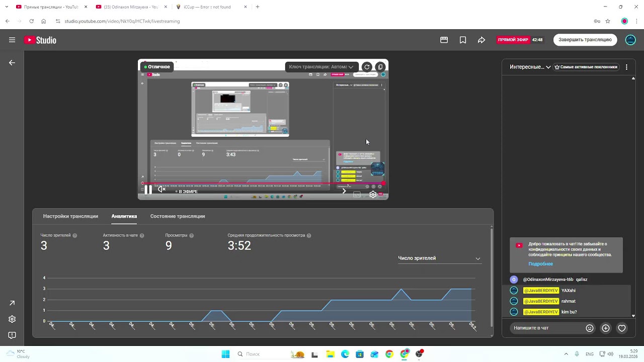Jump to live via В ЭФИРЕ indicator
The height and width of the screenshot is (362, 644).
pos(186,192)
